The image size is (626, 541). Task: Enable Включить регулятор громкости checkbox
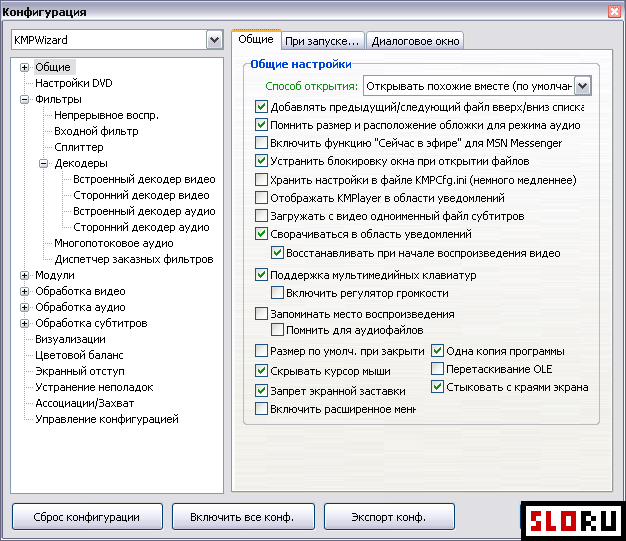click(x=277, y=293)
